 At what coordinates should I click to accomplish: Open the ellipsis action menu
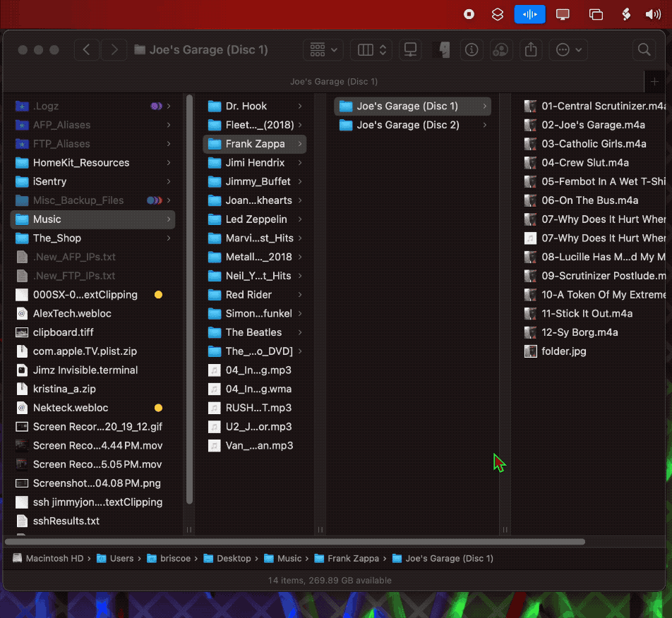[569, 49]
